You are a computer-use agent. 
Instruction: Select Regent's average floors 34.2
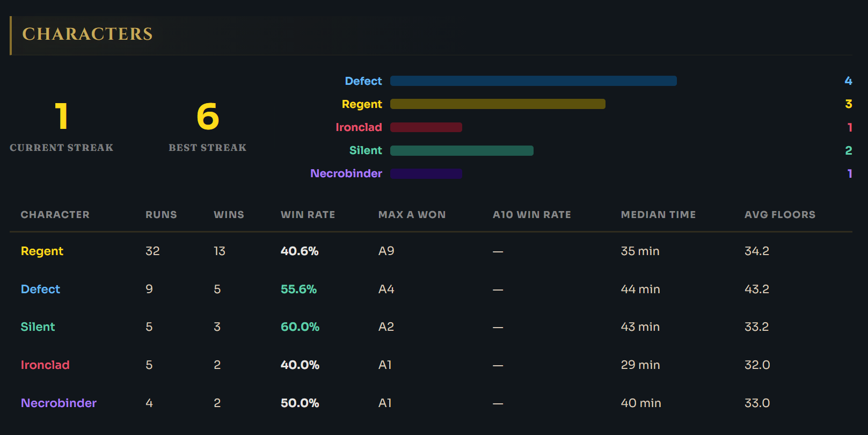pos(757,251)
